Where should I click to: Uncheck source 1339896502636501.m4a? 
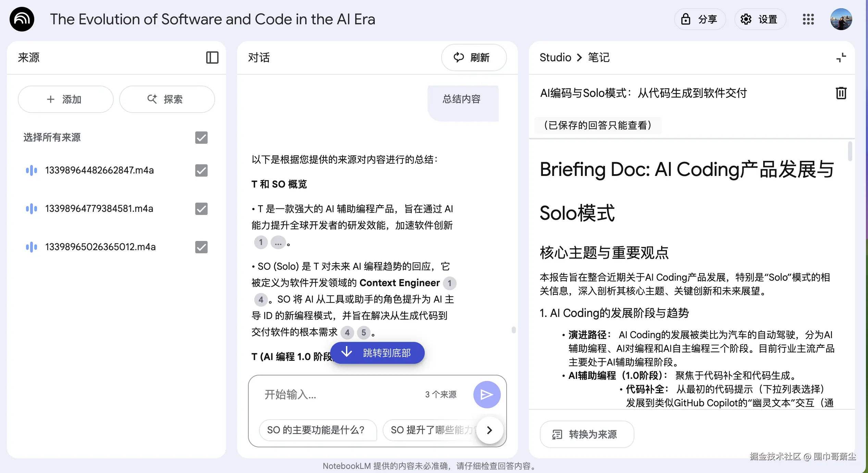pyautogui.click(x=201, y=247)
